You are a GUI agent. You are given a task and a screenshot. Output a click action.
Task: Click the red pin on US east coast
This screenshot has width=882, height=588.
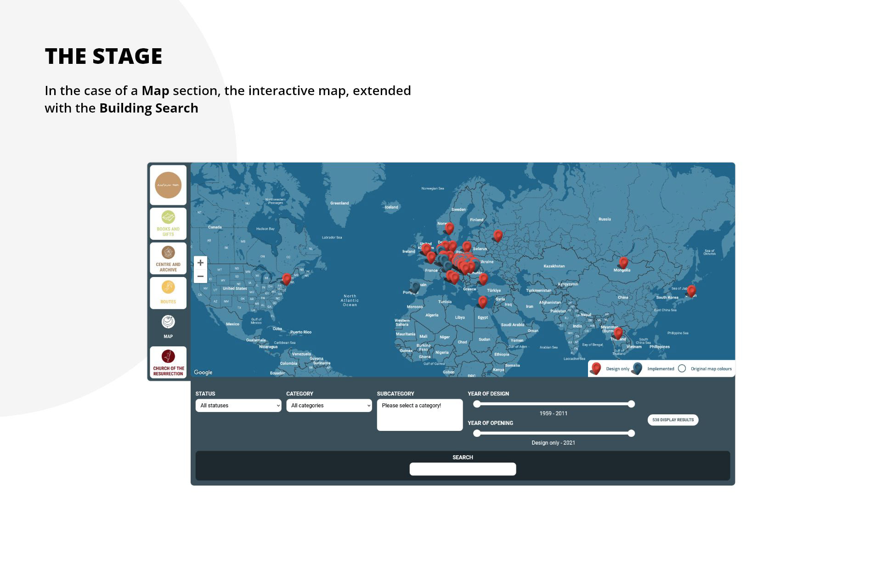pyautogui.click(x=287, y=278)
